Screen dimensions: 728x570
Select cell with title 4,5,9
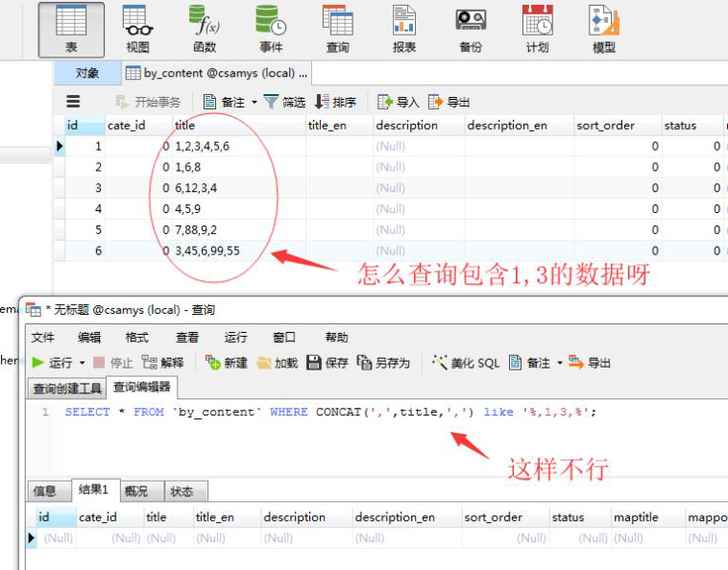239,208
